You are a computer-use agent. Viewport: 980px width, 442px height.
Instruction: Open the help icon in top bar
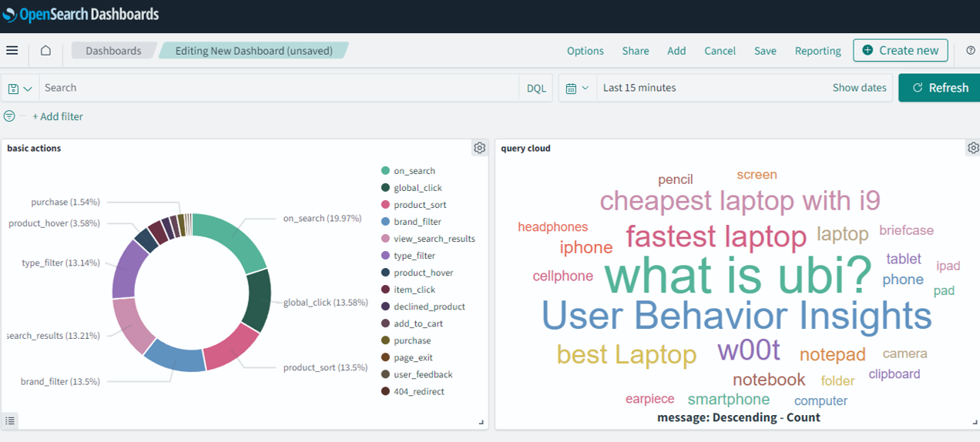point(970,51)
